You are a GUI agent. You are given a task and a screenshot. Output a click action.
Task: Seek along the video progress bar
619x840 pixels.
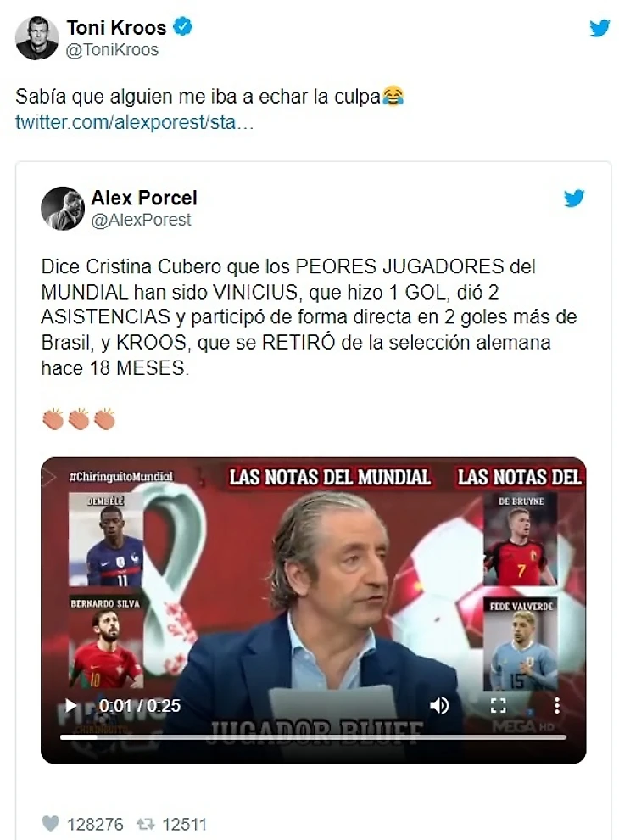tap(313, 737)
